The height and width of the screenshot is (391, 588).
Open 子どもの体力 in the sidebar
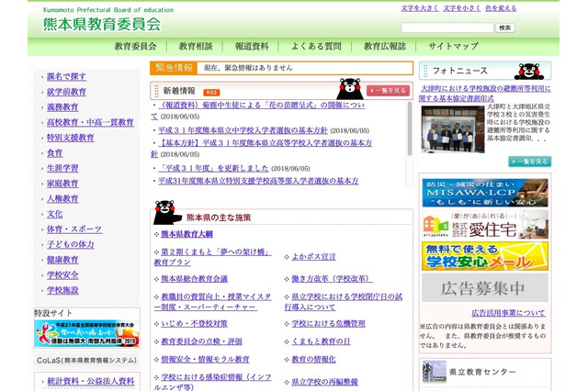71,244
